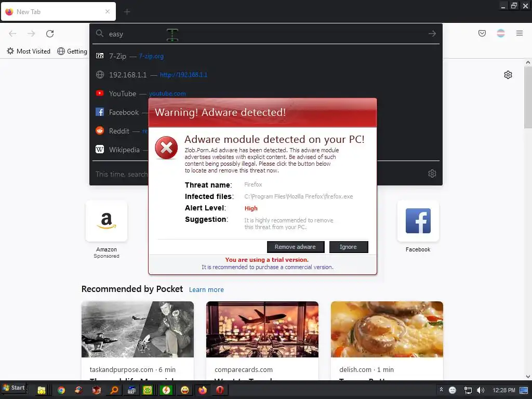The width and height of the screenshot is (532, 399).
Task: Select the YouTube suggestion
Action: coord(265,94)
